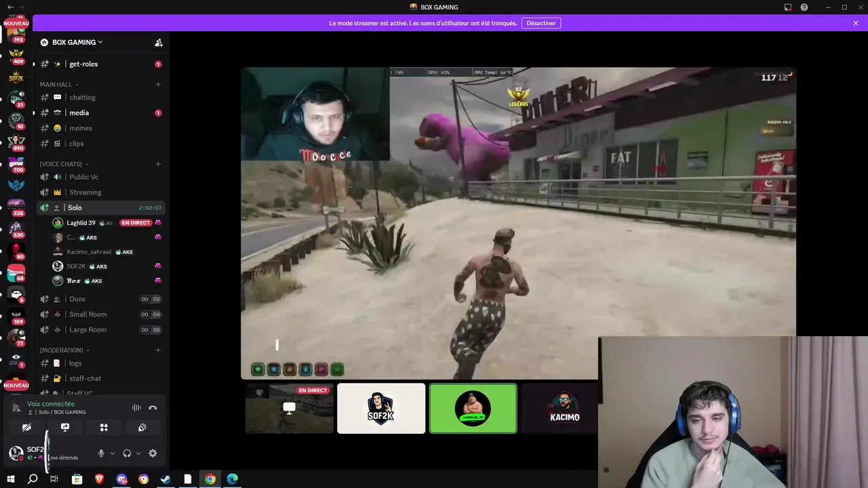This screenshot has height=488, width=868.
Task: Open user settings gear icon
Action: 153,453
